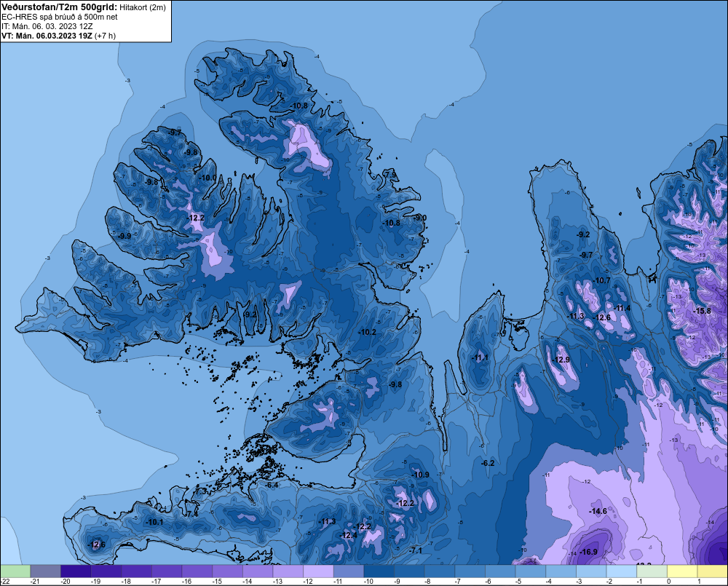This screenshot has width=728, height=586.
Task: Click the -16.9 temperature label
Action: (589, 552)
